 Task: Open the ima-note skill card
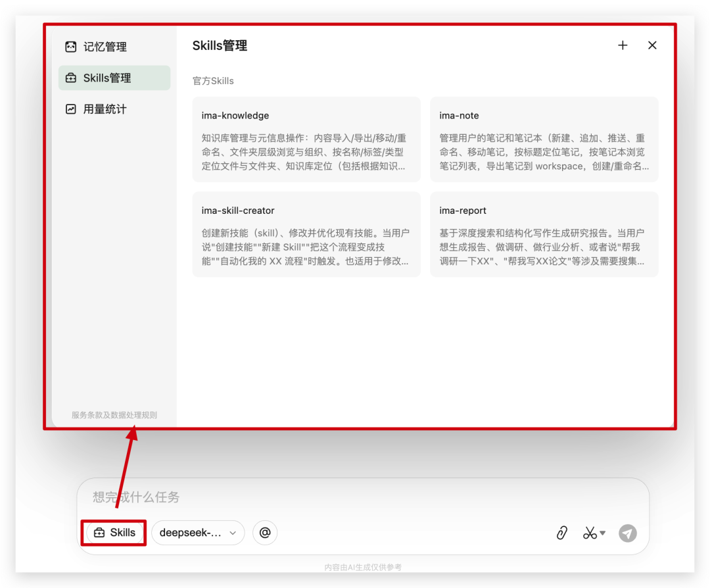coord(544,139)
